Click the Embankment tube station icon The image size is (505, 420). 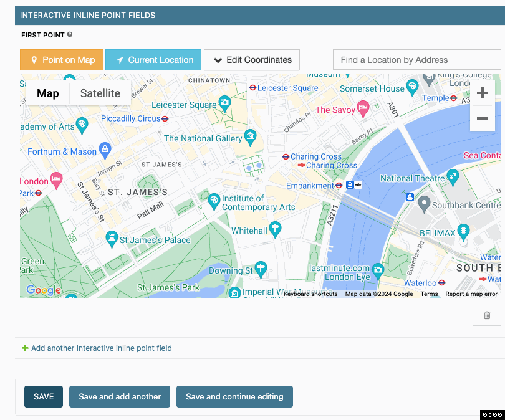[339, 185]
